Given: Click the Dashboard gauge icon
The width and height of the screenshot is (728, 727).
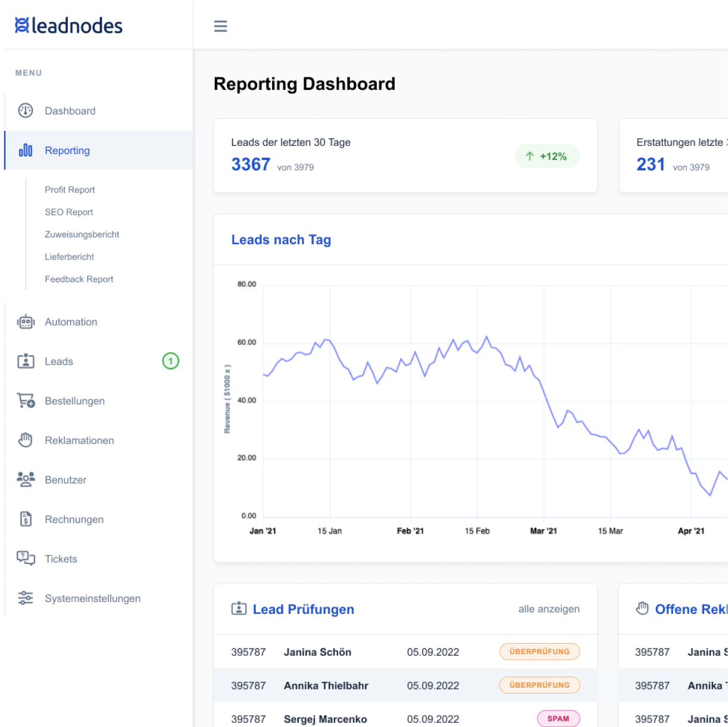Looking at the screenshot, I should tap(26, 111).
